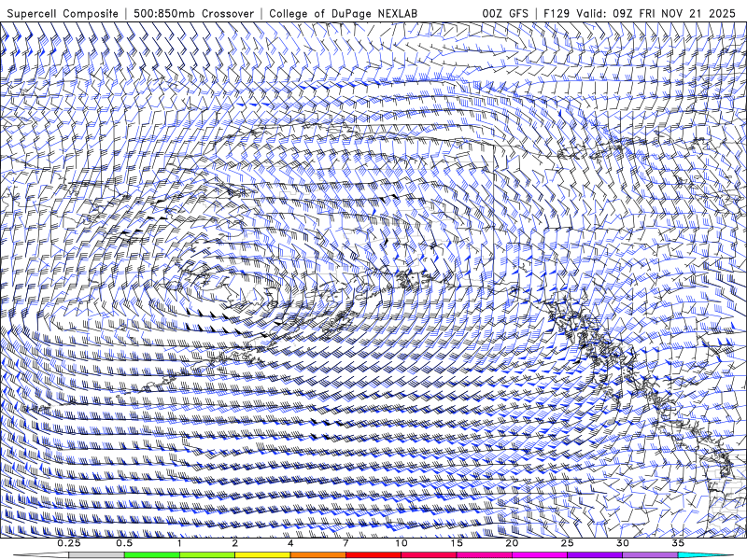Click the 30–35 color bar segment
The image size is (747, 560).
click(650, 555)
